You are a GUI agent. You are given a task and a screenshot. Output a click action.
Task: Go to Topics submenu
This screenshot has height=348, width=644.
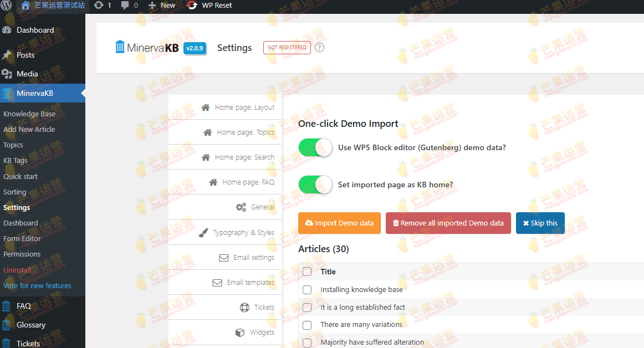(x=13, y=145)
